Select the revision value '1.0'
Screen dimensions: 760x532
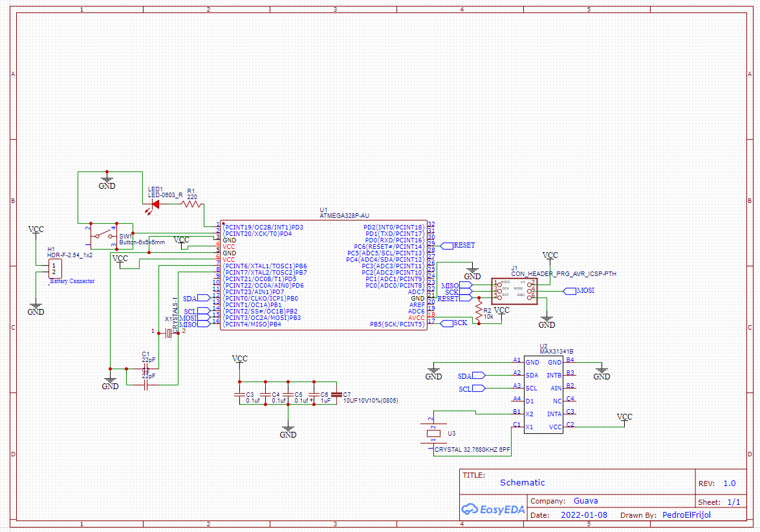click(730, 484)
